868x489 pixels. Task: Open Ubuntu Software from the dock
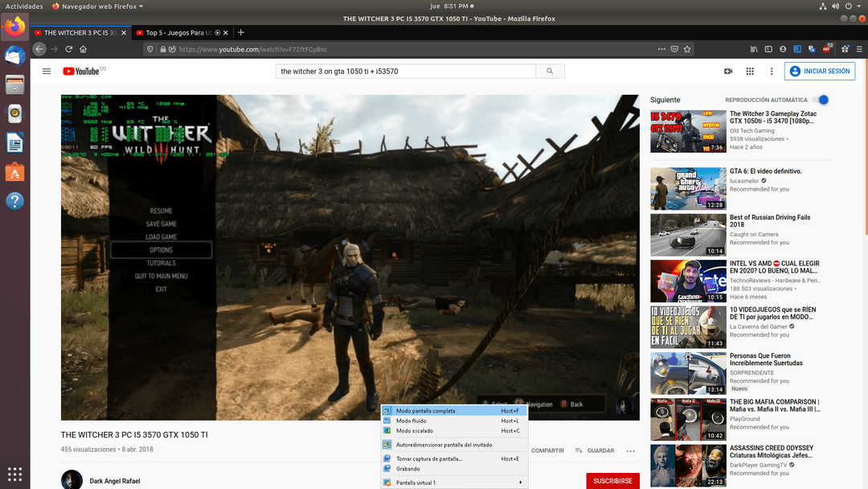[x=14, y=171]
